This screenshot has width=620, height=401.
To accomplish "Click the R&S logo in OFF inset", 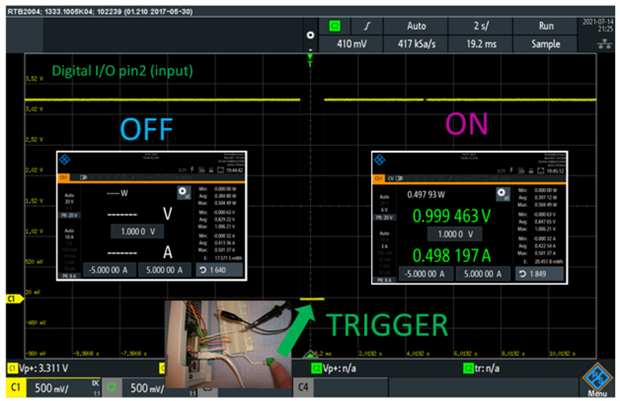I will click(x=64, y=160).
